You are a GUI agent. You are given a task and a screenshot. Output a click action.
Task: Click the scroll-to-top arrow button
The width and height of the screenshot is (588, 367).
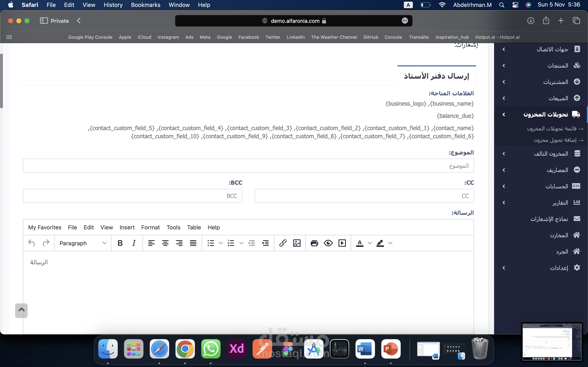click(21, 311)
